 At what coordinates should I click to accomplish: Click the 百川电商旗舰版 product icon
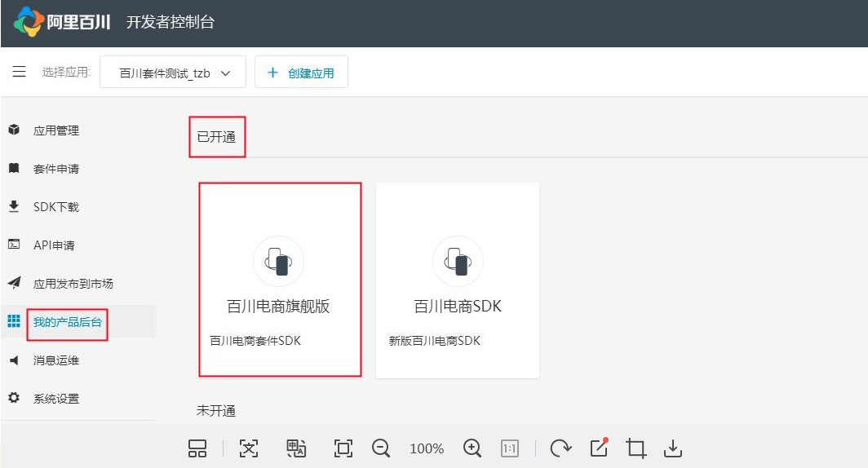click(278, 261)
